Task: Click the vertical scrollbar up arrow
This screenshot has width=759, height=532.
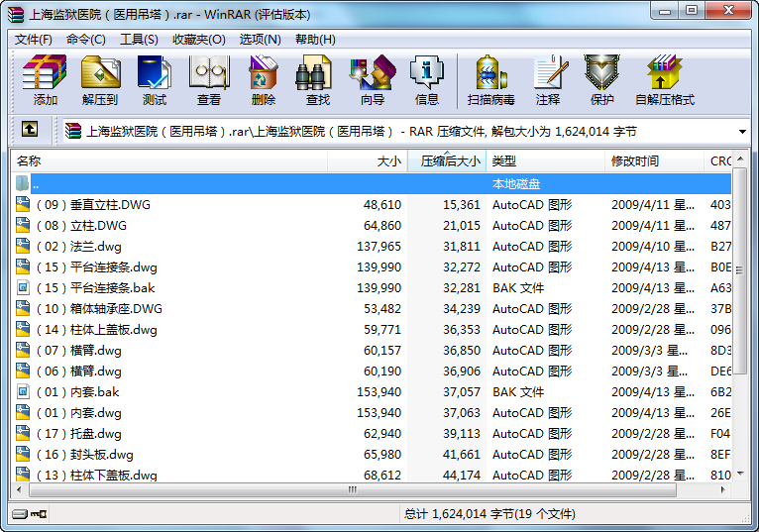Action: (x=739, y=159)
